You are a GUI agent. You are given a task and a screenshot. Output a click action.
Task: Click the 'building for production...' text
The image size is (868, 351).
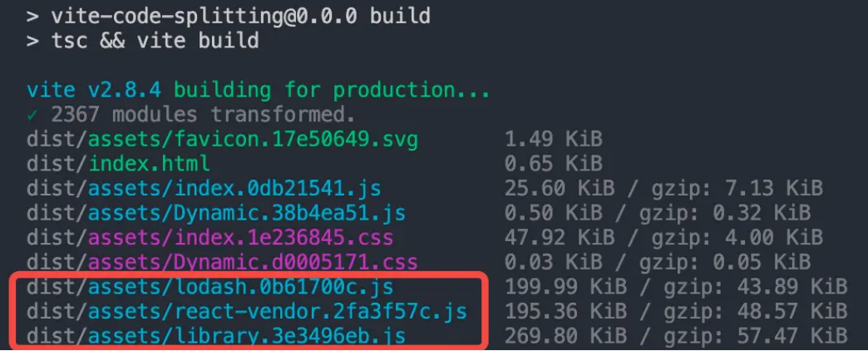point(332,90)
